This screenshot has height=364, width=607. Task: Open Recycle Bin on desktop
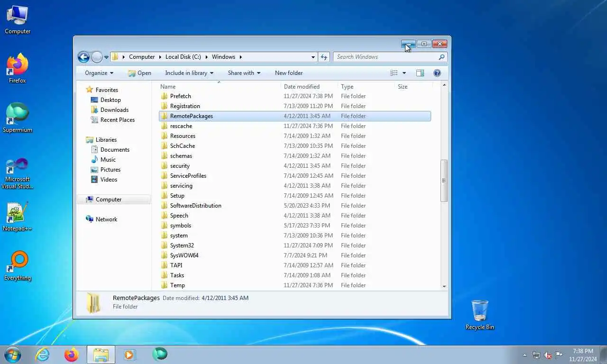pos(479,315)
